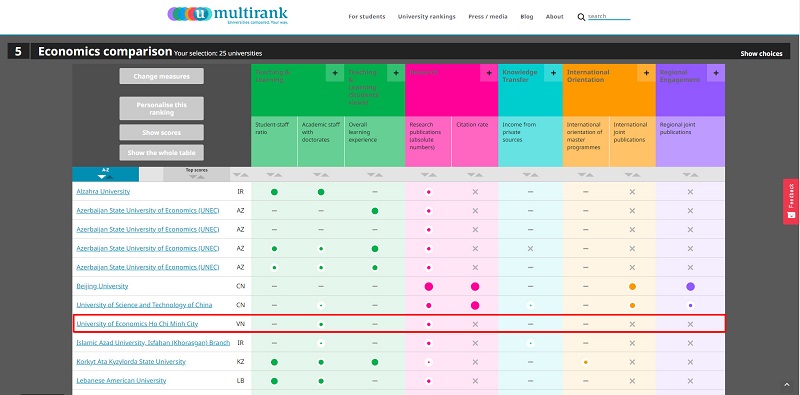Sort by International joint publications arrows
Viewport: 800px width, 395px height.
click(632, 175)
